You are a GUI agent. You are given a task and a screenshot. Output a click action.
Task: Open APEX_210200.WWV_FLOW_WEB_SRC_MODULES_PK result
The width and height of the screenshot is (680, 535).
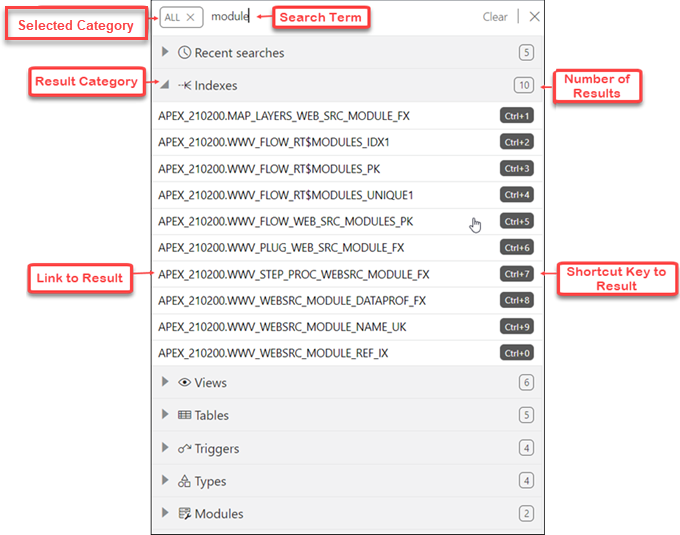pyautogui.click(x=285, y=222)
